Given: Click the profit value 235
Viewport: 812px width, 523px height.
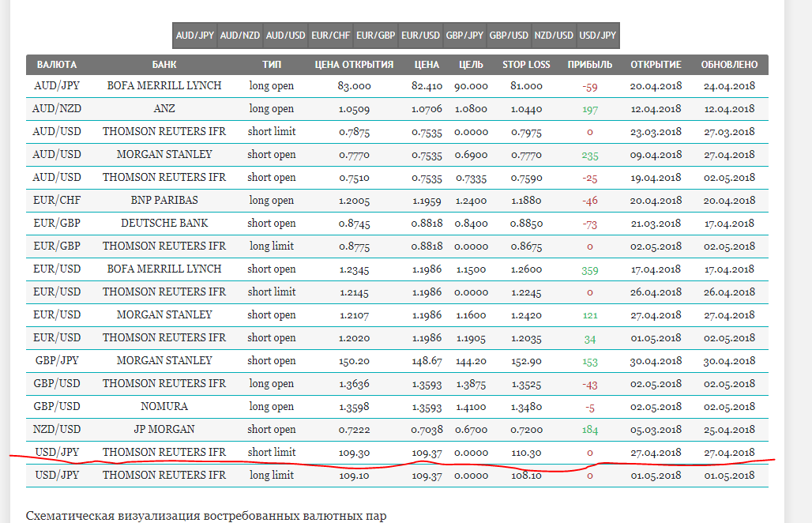Looking at the screenshot, I should (x=590, y=156).
